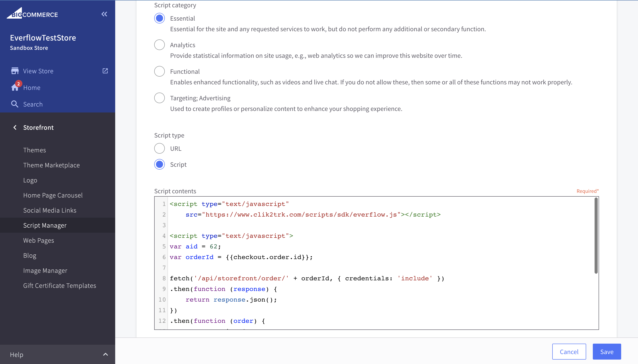The width and height of the screenshot is (638, 364).
Task: Open the Search menu item
Action: (33, 104)
